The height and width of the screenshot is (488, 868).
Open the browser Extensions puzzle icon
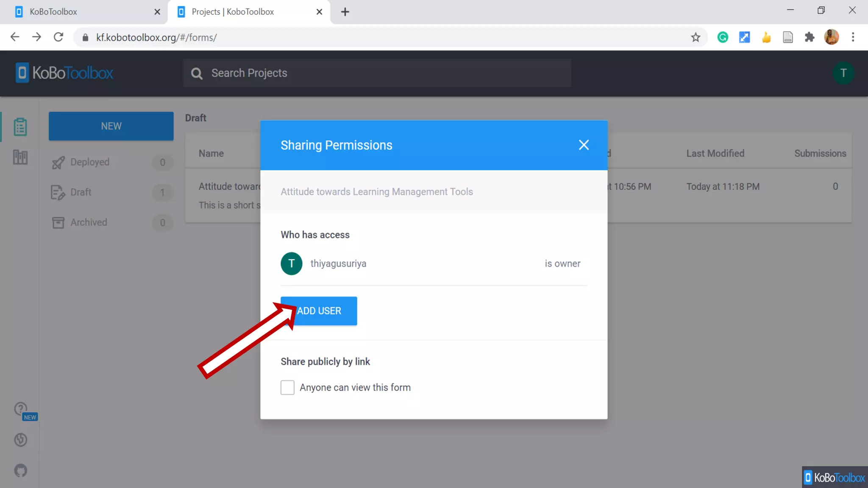pyautogui.click(x=810, y=37)
